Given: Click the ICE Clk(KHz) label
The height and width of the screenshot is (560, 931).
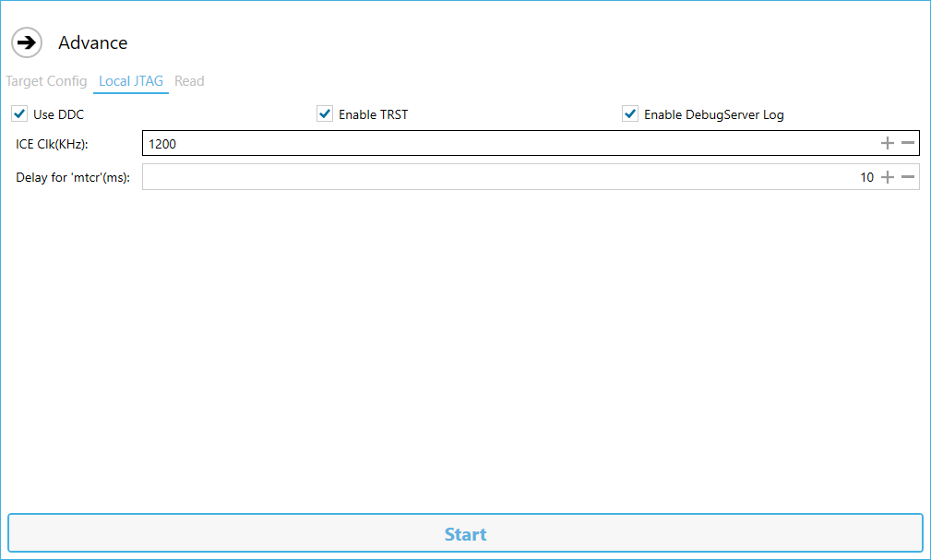Looking at the screenshot, I should (x=52, y=144).
